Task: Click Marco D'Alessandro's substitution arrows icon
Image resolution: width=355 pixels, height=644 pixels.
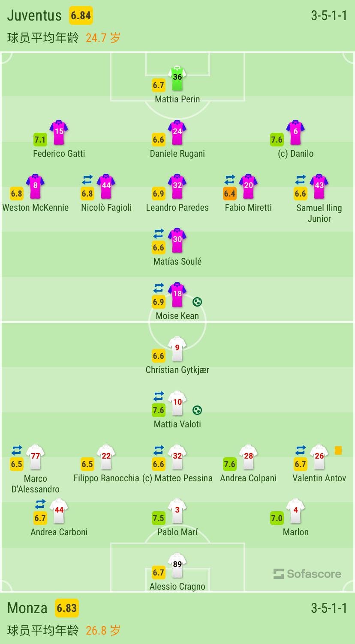Action: coord(17,450)
